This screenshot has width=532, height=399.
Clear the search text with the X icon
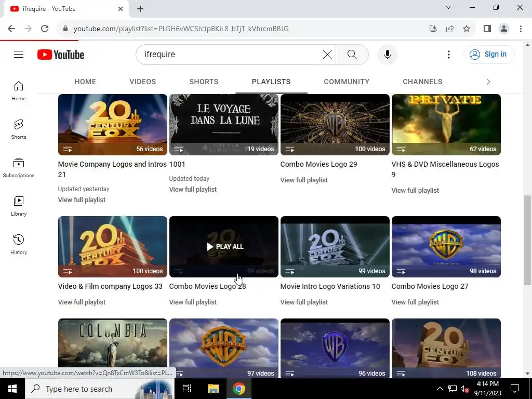point(327,54)
